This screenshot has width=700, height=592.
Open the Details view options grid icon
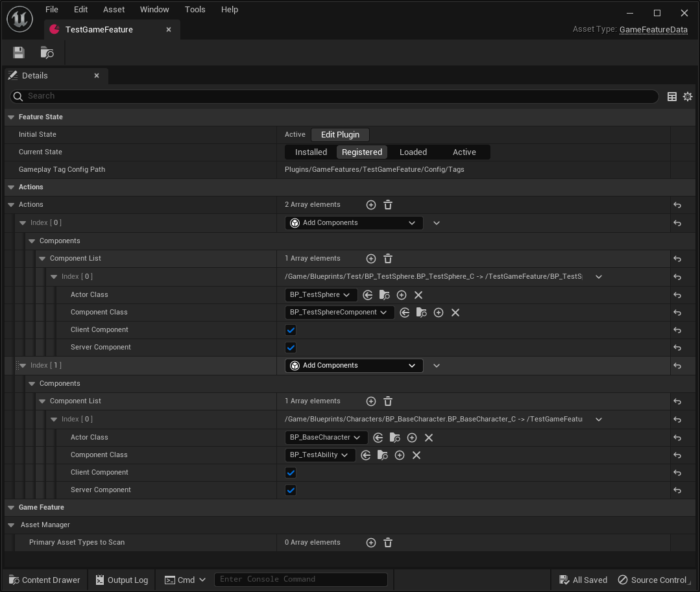coord(672,97)
